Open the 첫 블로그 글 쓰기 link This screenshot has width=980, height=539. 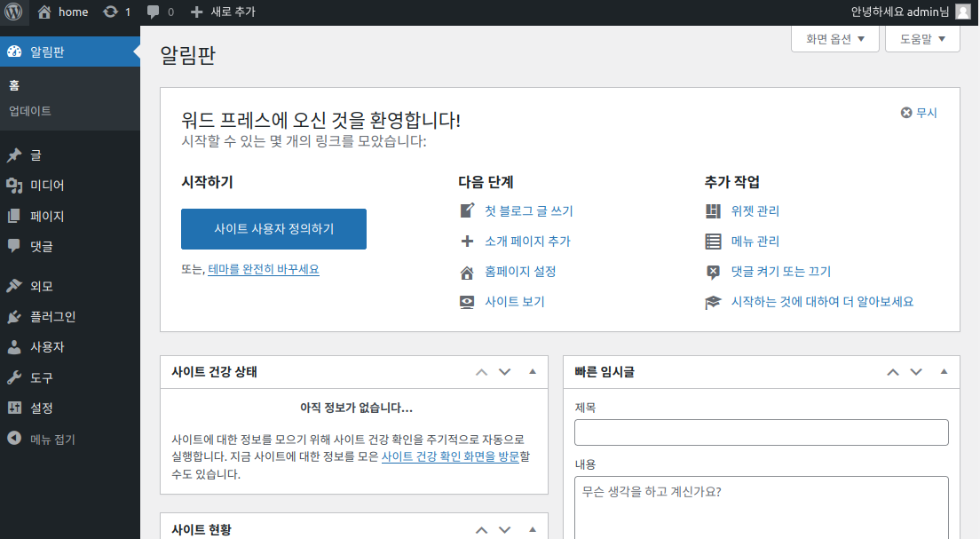[x=529, y=211]
